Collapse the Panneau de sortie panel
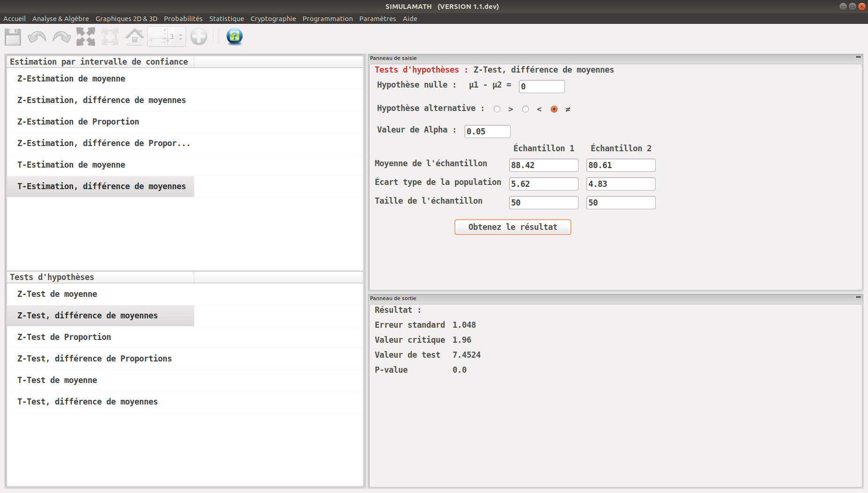 [858, 297]
